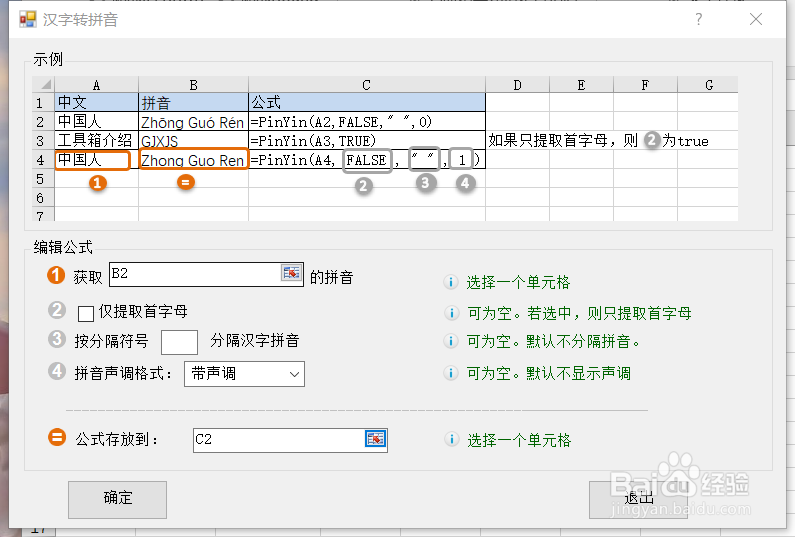This screenshot has height=537, width=795.
Task: Click example header cell 中文
Action: pyautogui.click(x=96, y=102)
